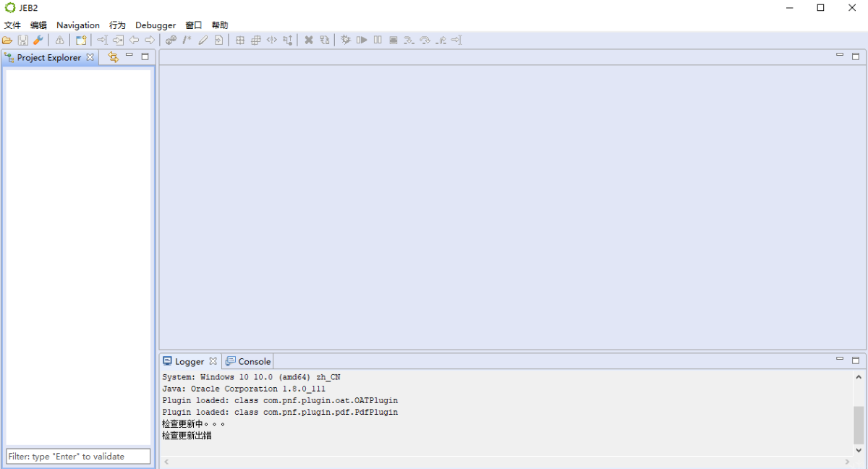Viewport: 868px width, 469px height.
Task: Click the Follow arrow-into-box icon
Action: click(118, 41)
